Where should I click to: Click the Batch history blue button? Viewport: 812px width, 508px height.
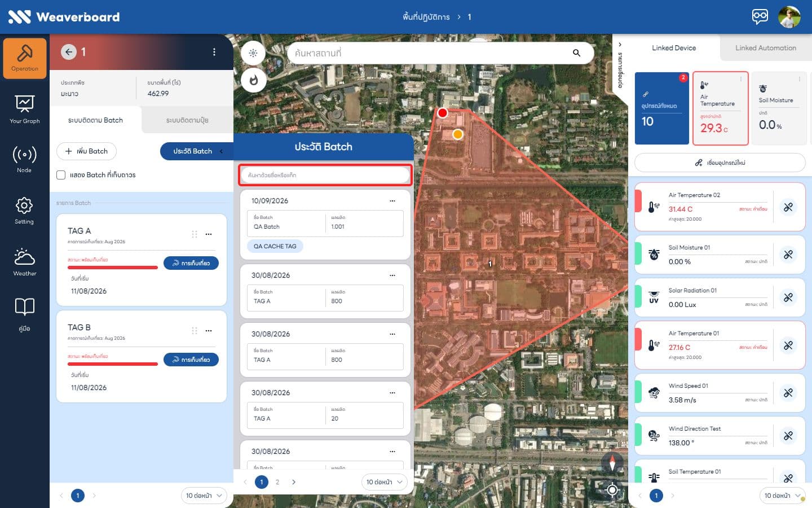point(196,151)
